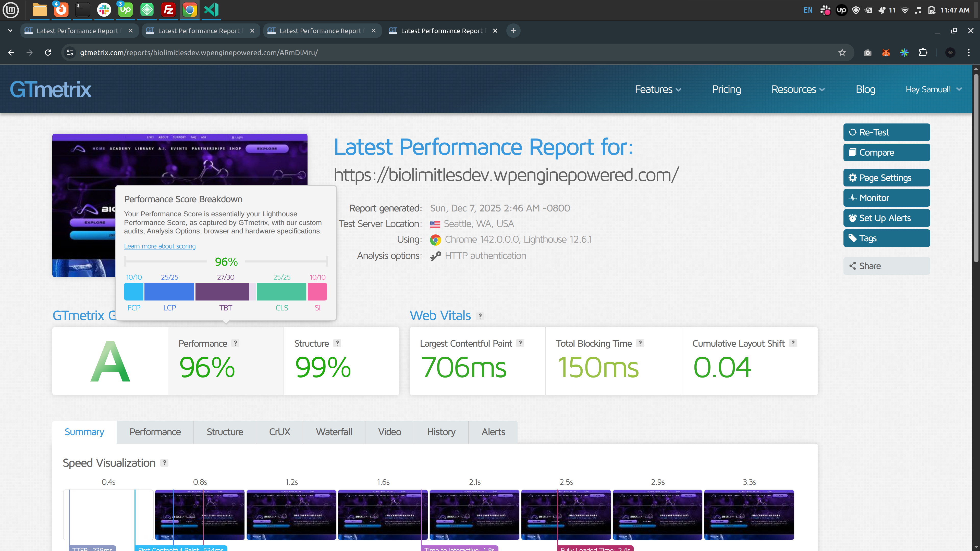Expand the Resources dropdown menu
The height and width of the screenshot is (551, 980).
[x=798, y=89]
